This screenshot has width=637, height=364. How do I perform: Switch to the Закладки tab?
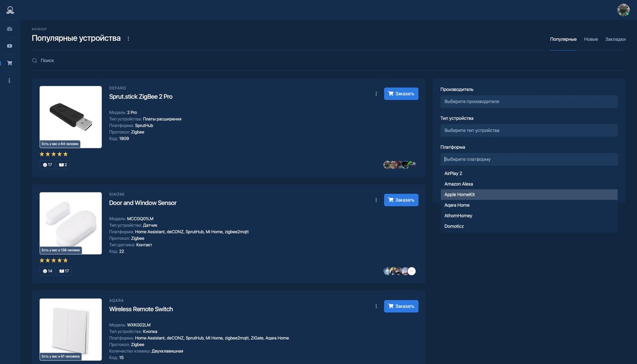615,39
